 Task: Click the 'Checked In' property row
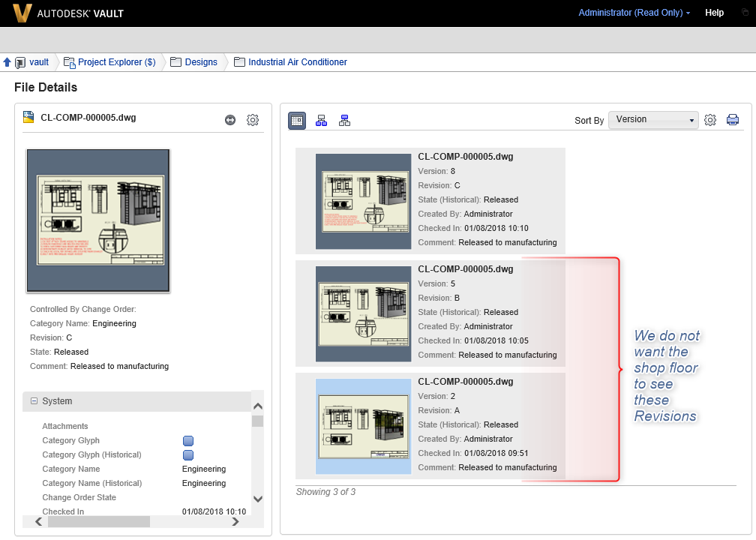coord(144,511)
